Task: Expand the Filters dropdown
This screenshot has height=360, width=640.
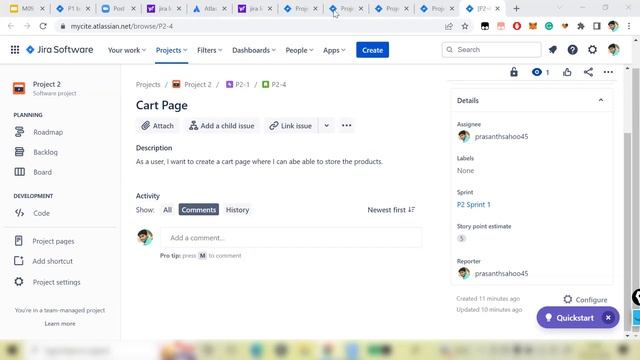Action: (209, 50)
